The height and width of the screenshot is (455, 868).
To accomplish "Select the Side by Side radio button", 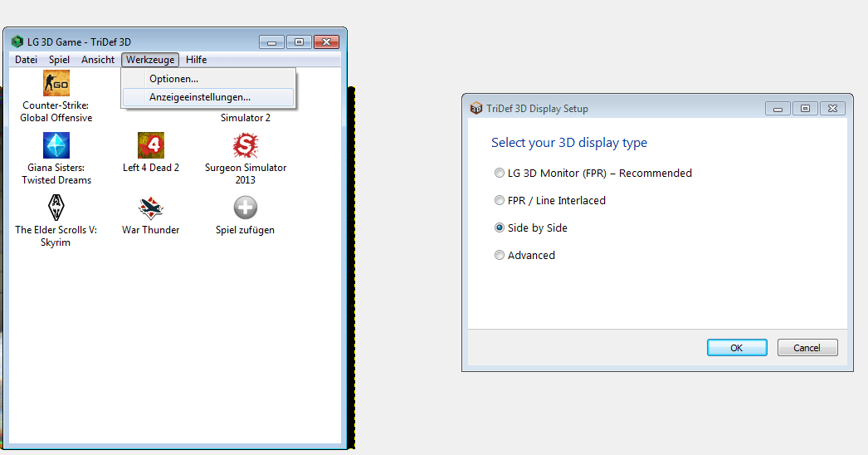I will [500, 227].
